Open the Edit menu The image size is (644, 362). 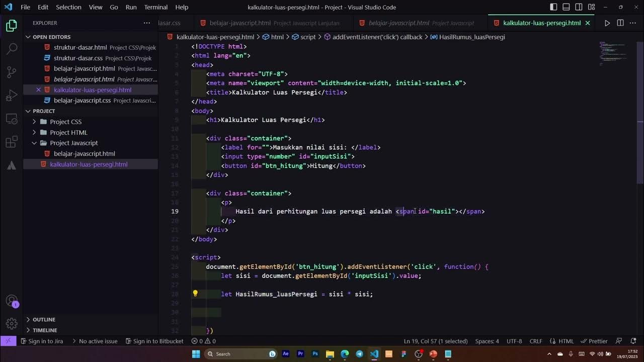[43, 7]
